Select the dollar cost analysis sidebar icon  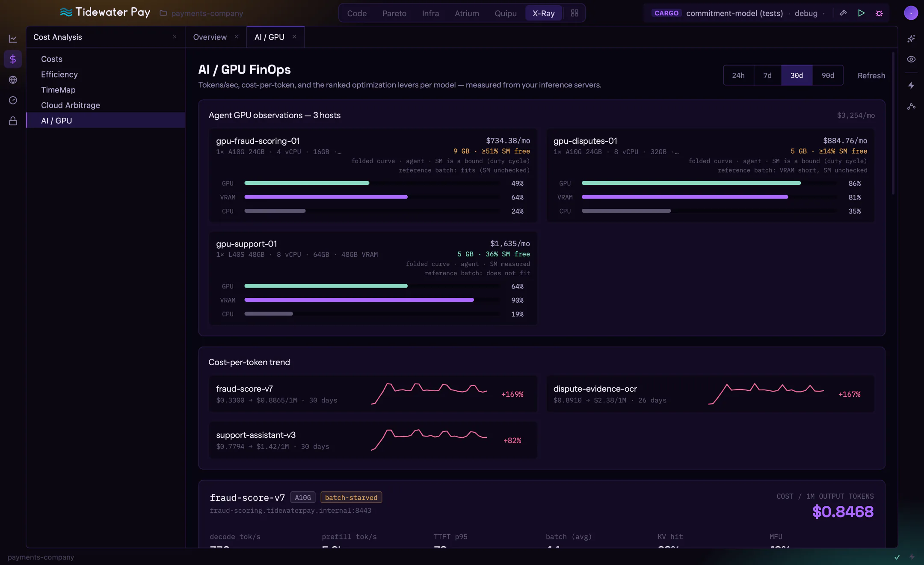(13, 59)
